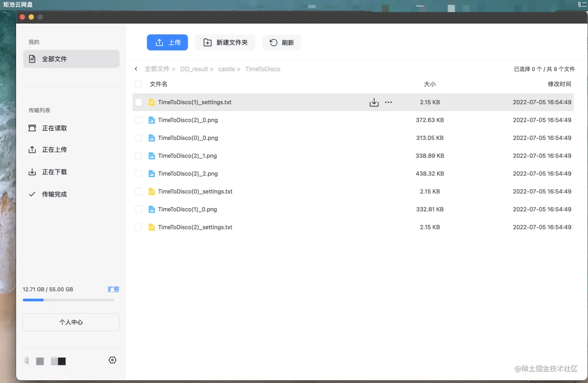The image size is (588, 383).
Task: Open 扩容 to expand storage
Action: click(113, 289)
